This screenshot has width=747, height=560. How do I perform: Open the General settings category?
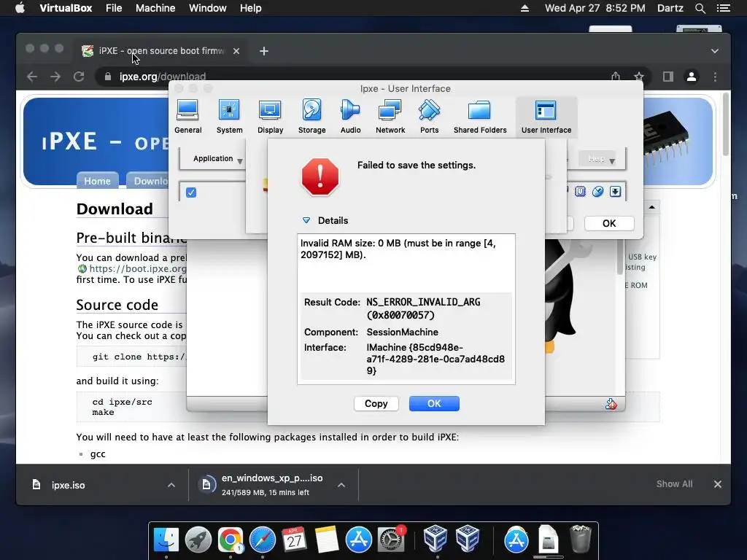pos(187,117)
